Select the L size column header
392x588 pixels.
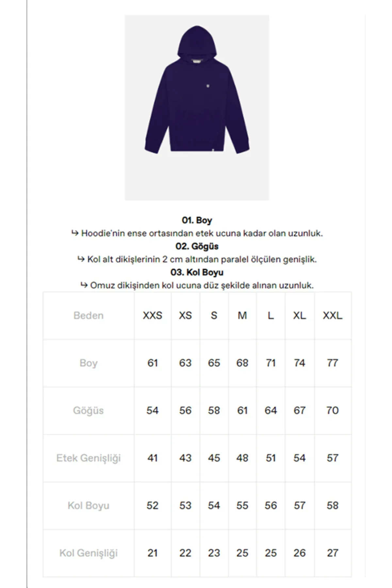pyautogui.click(x=271, y=316)
